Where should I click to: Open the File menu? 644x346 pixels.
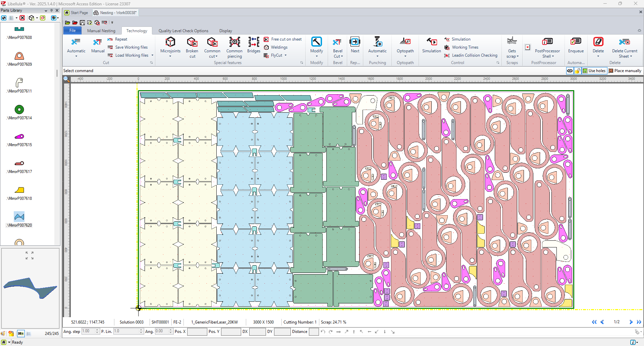click(72, 31)
